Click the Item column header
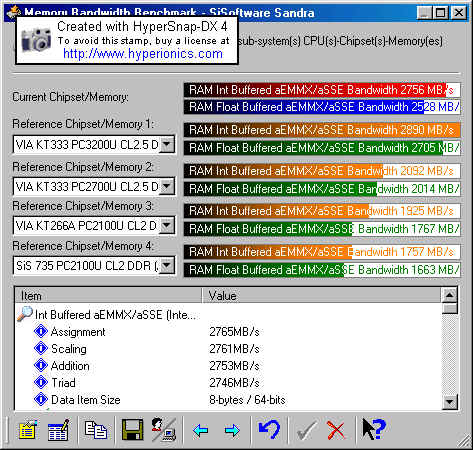Viewport: 473px width, 450px height. tap(108, 296)
